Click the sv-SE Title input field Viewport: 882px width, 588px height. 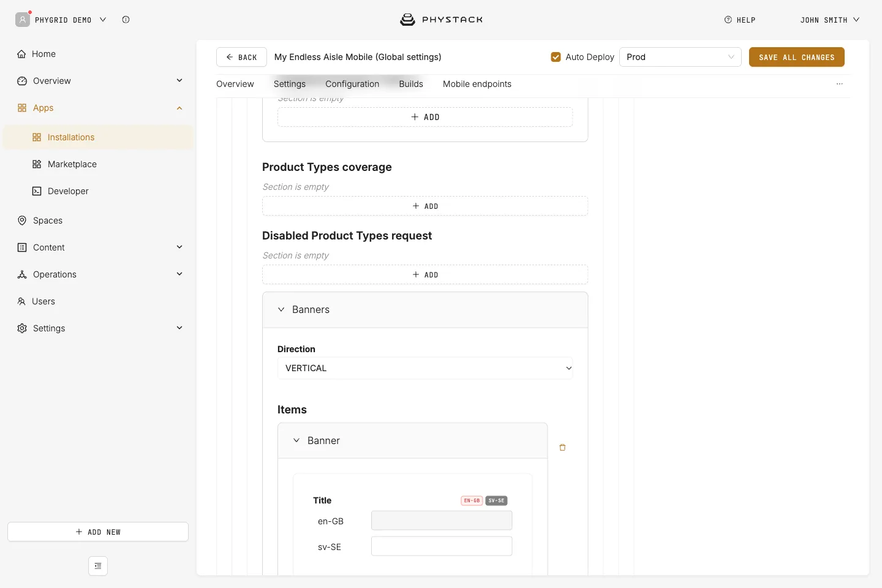[442, 546]
